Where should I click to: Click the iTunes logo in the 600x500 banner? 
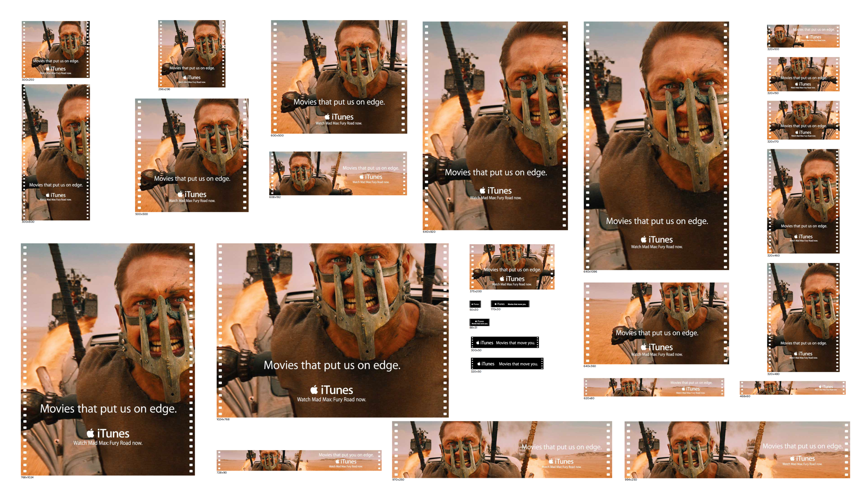pos(339,117)
